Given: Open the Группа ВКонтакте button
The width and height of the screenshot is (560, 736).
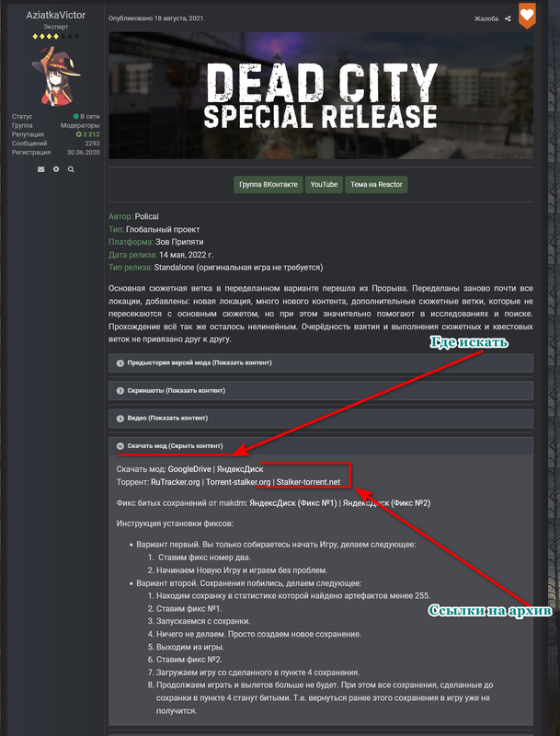Looking at the screenshot, I should pos(269,185).
